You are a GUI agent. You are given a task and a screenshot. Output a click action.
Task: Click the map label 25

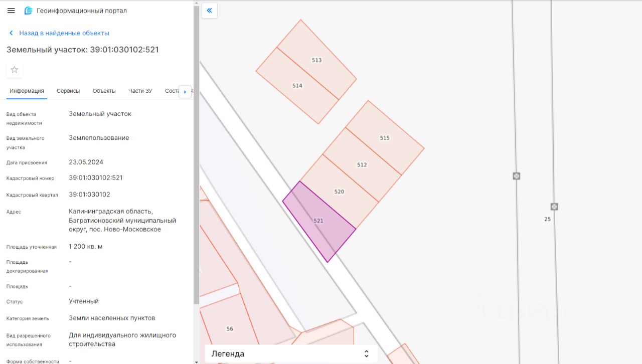[x=548, y=219]
